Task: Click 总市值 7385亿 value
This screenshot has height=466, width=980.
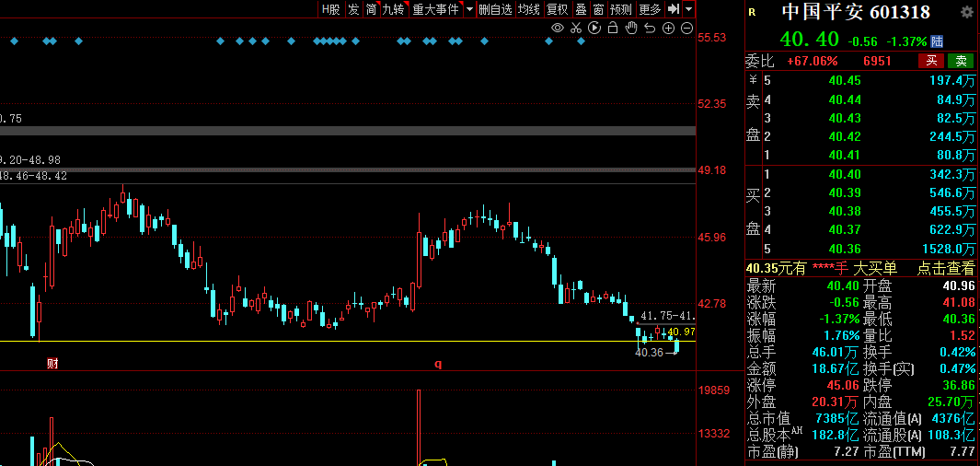Action: point(836,418)
